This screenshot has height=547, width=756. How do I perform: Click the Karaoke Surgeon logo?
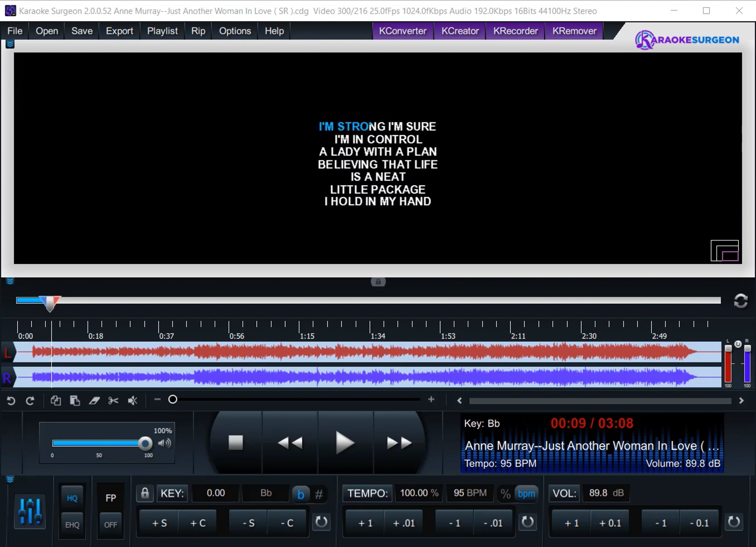tap(687, 40)
